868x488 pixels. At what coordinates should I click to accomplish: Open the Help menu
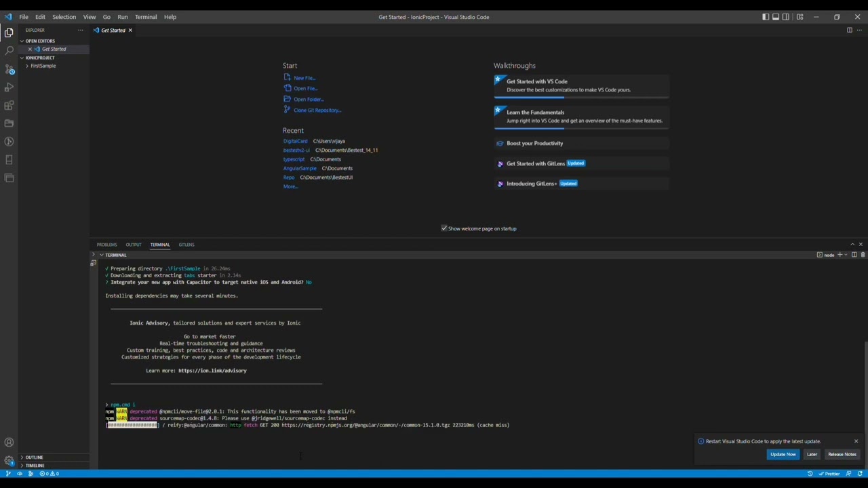pos(170,17)
